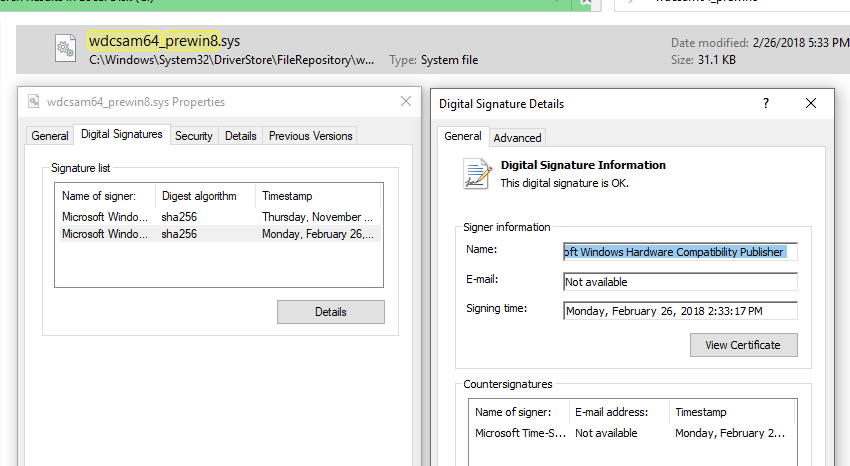Click the Signing time field
Image resolution: width=850 pixels, height=466 pixels.
(680, 310)
